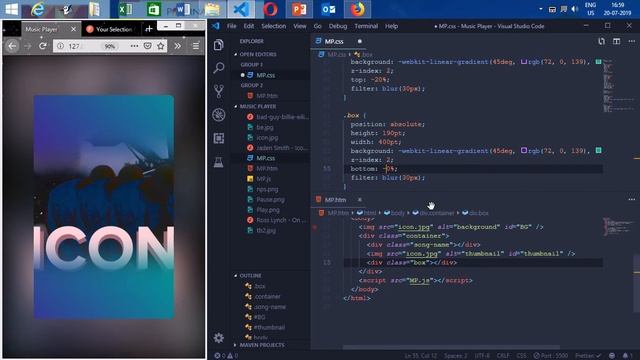Viewport: 640px width, 360px height.
Task: Open the File menu in VS Code
Action: pos(231,26)
